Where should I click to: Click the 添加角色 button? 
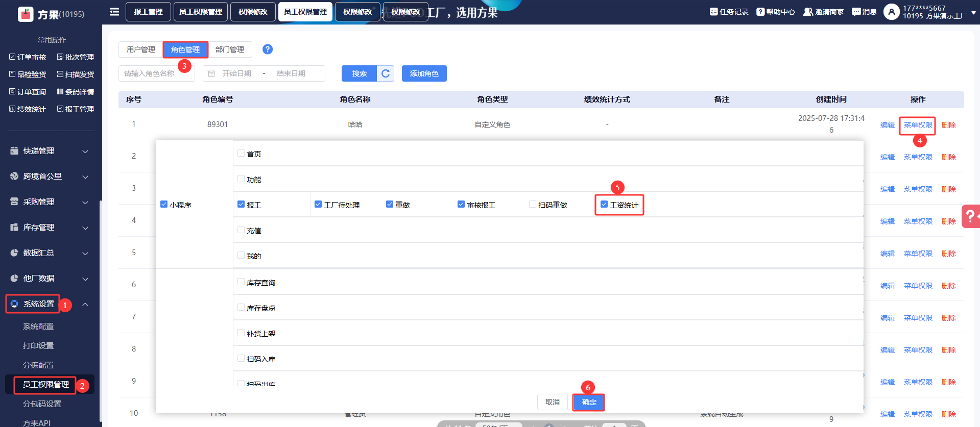click(424, 73)
